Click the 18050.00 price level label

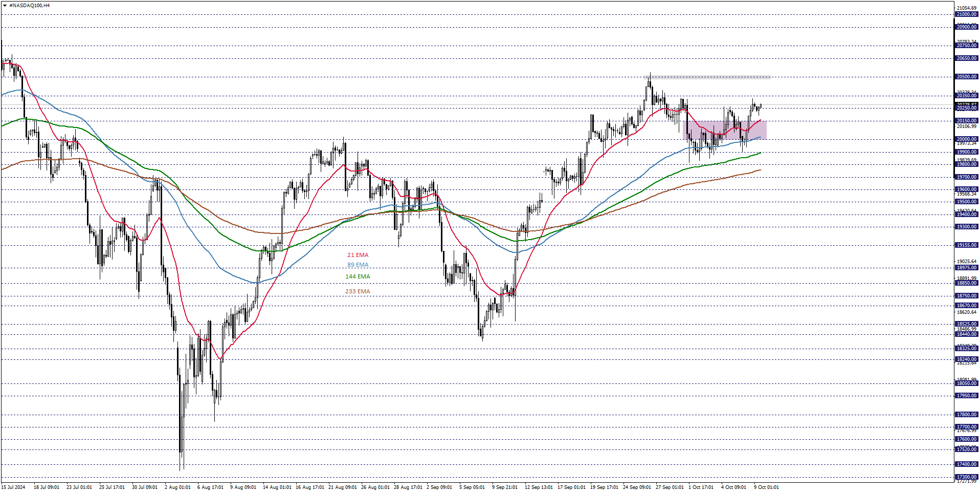967,383
